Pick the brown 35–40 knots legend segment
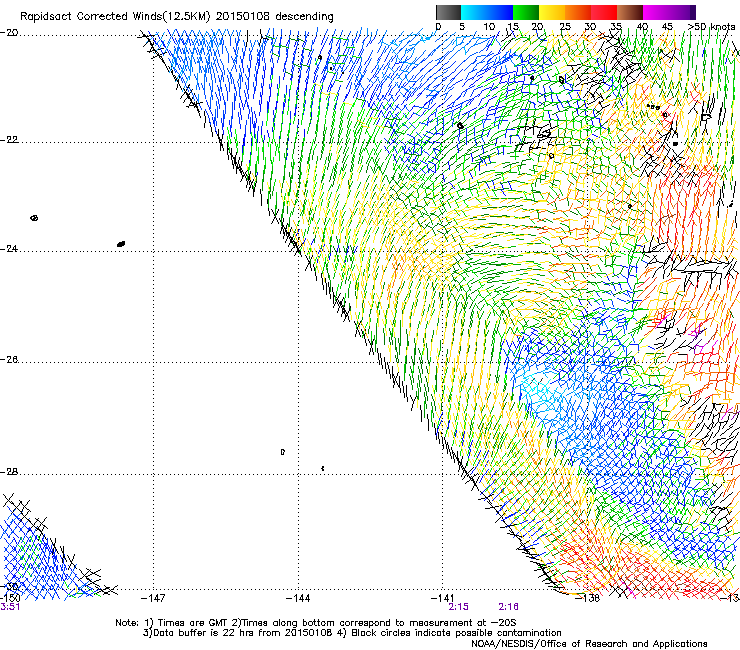This screenshot has width=740, height=650. 630,12
